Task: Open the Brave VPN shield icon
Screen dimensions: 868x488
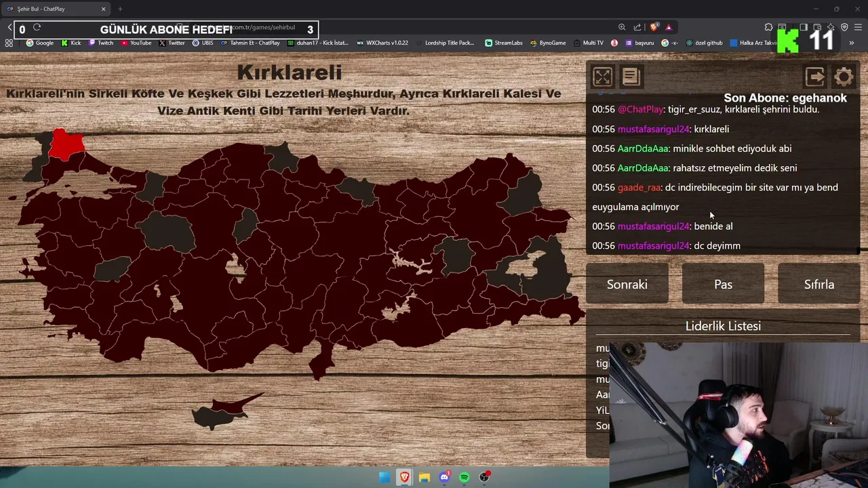Action: pyautogui.click(x=844, y=27)
